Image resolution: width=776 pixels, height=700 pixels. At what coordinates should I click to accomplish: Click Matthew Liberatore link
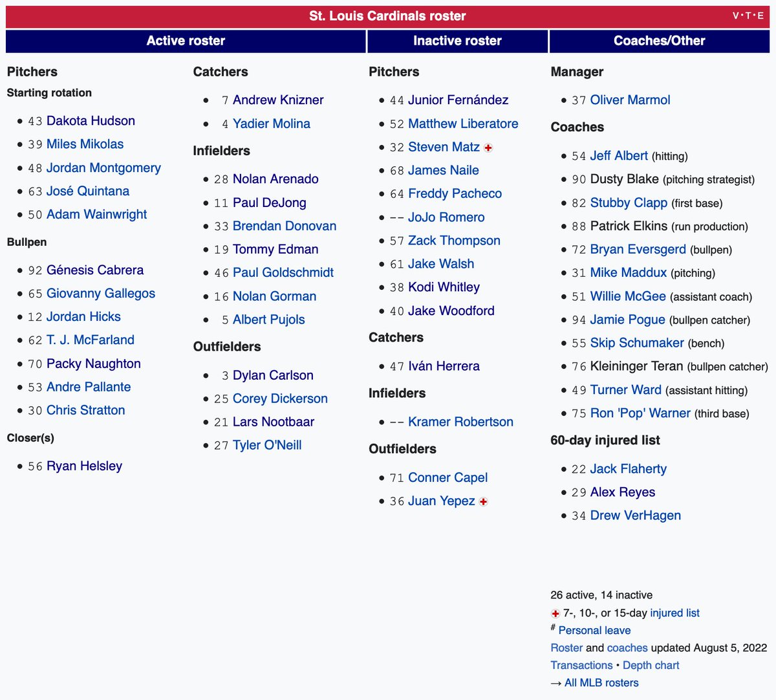pyautogui.click(x=463, y=124)
